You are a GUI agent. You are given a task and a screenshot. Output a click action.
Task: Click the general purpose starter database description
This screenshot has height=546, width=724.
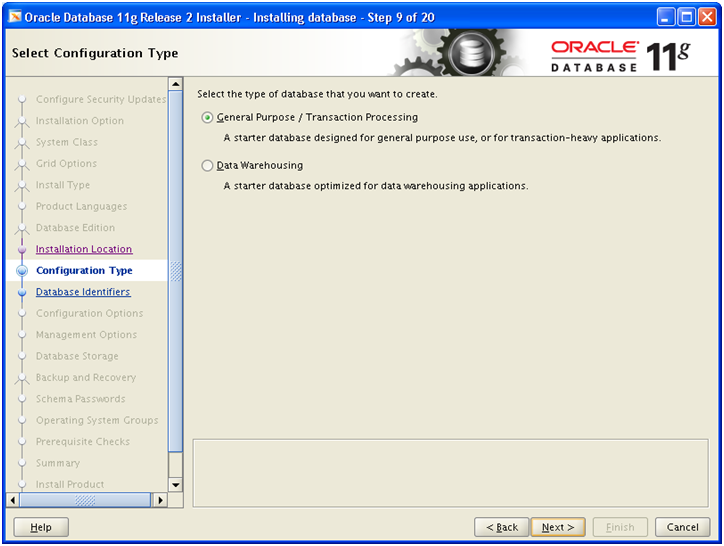tap(442, 138)
